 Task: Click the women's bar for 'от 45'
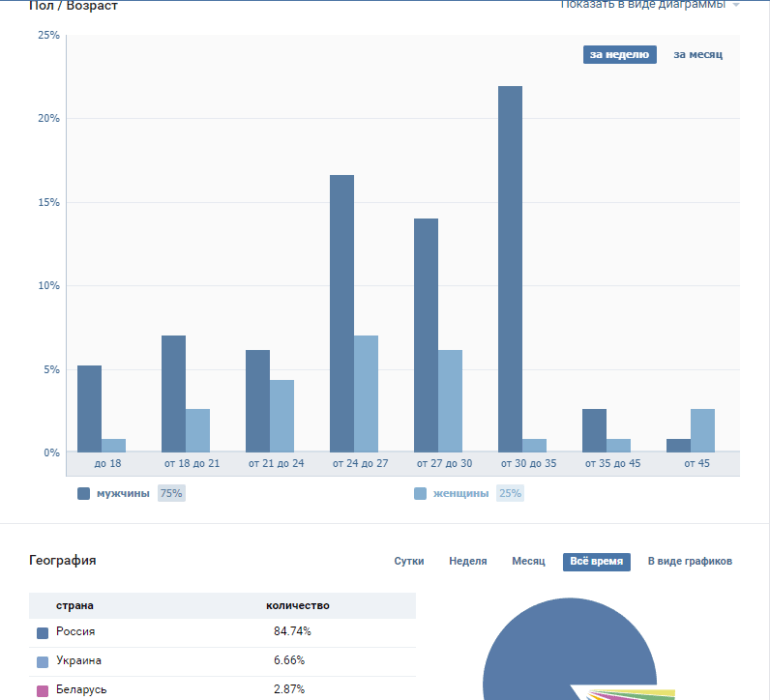703,431
